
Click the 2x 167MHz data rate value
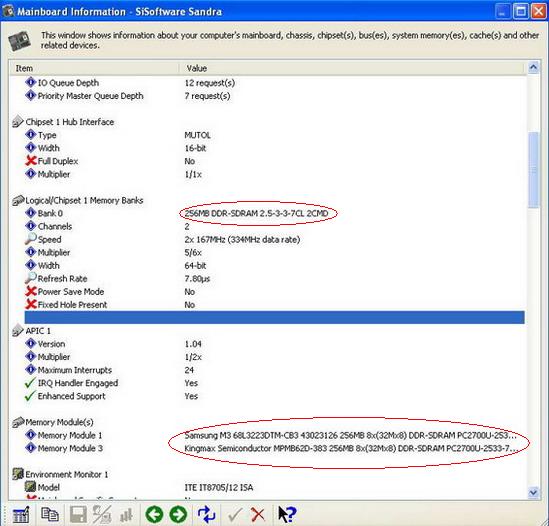click(242, 240)
